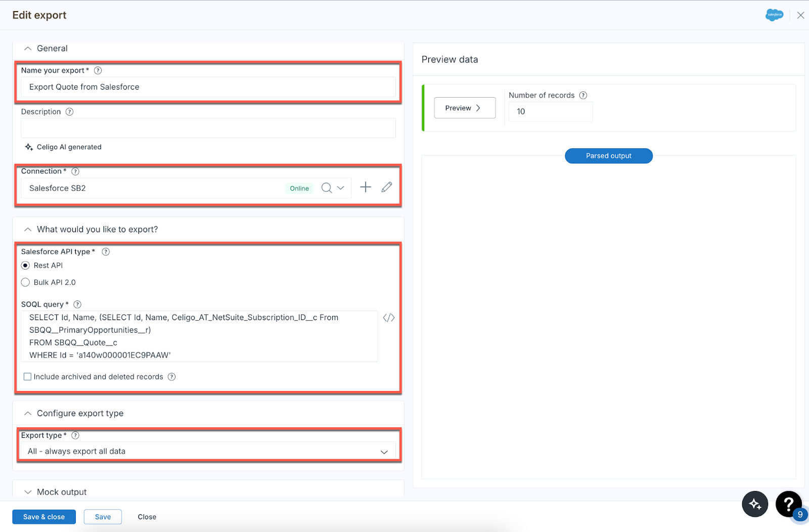
Task: Click Save & close button
Action: point(44,517)
